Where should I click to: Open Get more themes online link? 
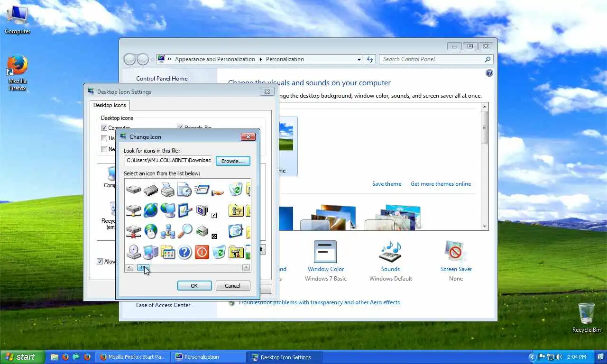(441, 184)
